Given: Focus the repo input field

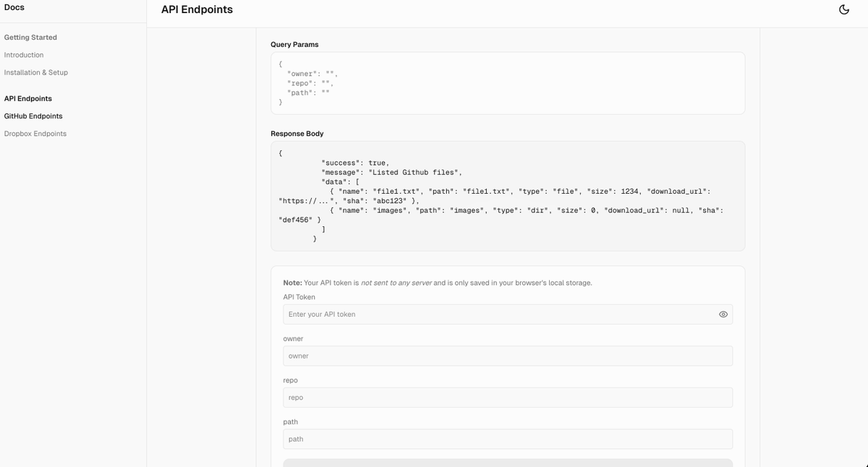Looking at the screenshot, I should 508,398.
